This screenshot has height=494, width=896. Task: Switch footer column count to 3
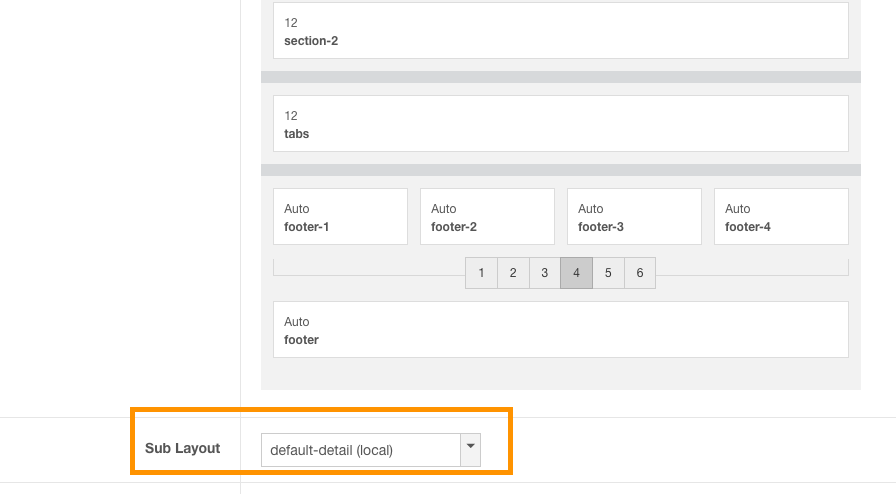coord(544,273)
